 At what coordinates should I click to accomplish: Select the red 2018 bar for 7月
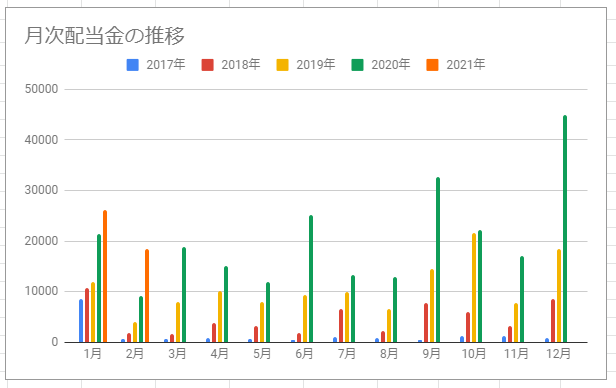point(341,326)
